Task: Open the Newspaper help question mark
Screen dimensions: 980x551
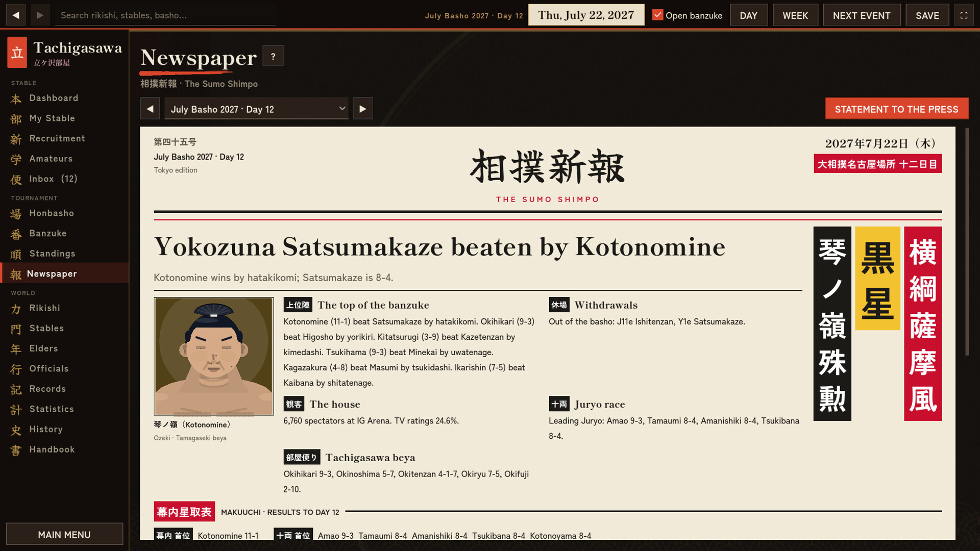Action: point(273,56)
